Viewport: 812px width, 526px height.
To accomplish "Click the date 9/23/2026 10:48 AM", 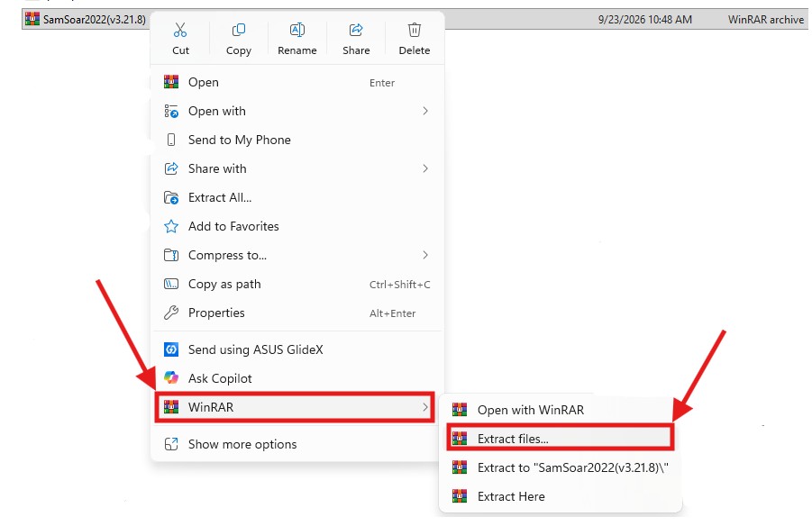I will [x=644, y=20].
